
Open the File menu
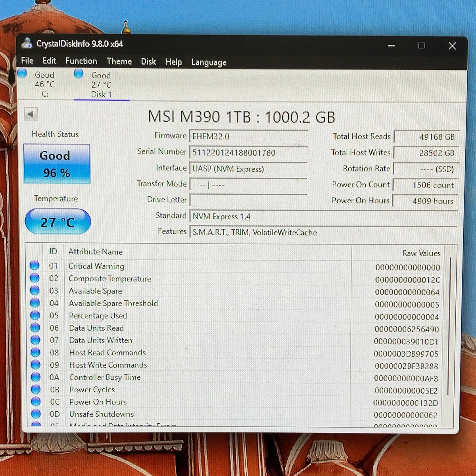click(27, 61)
